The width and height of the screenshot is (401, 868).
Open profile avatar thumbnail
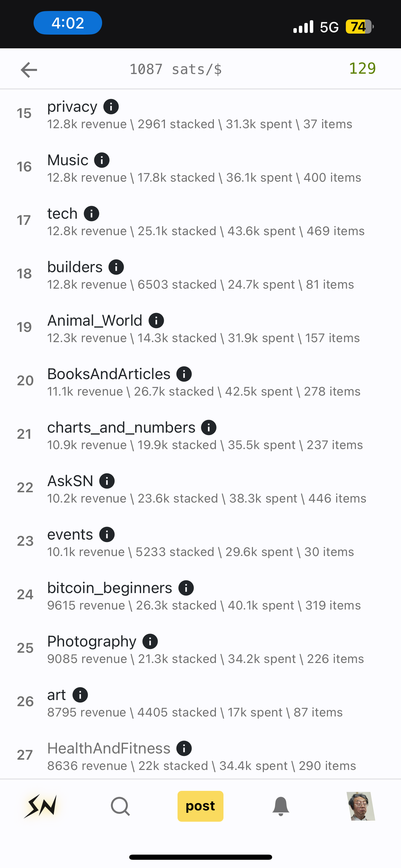361,806
